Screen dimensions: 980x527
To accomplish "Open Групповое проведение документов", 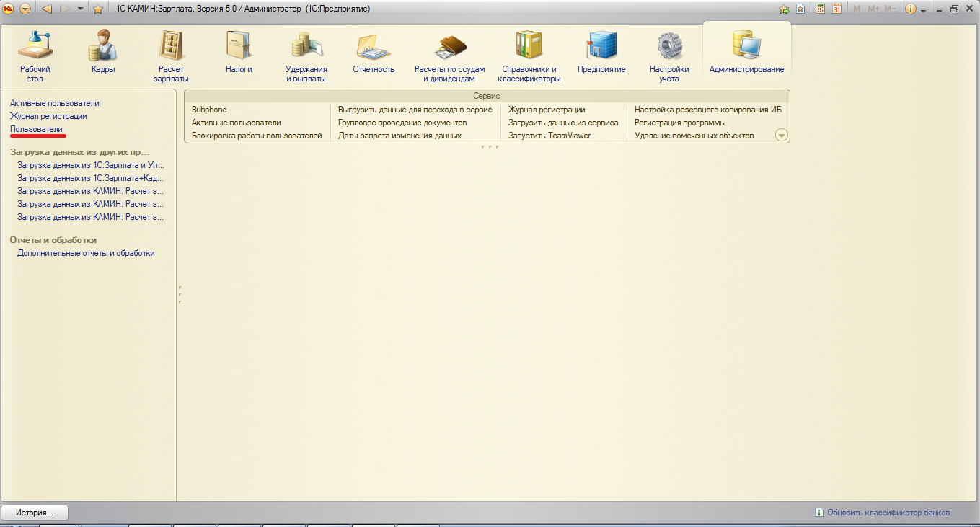I will (402, 123).
